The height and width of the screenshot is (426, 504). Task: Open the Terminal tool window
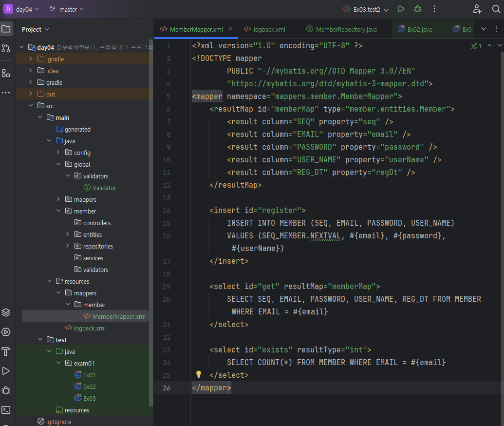pos(6,410)
